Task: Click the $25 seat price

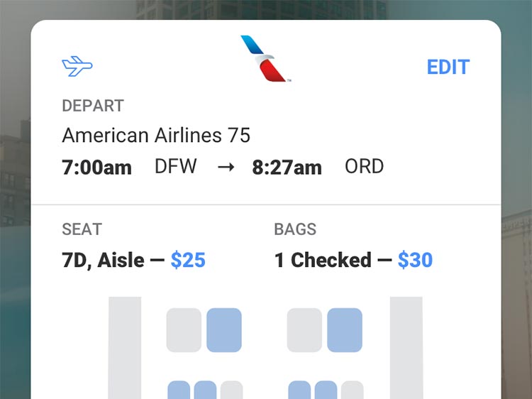Action: (188, 260)
